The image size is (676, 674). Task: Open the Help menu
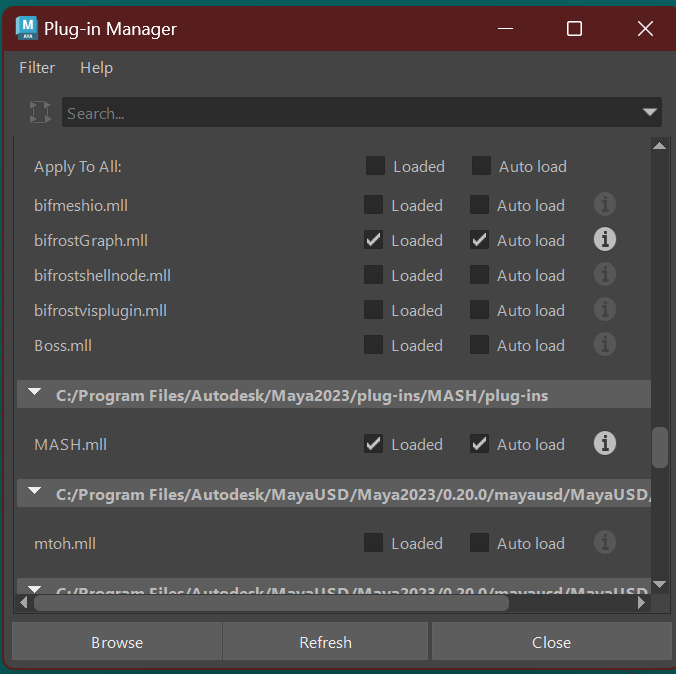point(96,68)
